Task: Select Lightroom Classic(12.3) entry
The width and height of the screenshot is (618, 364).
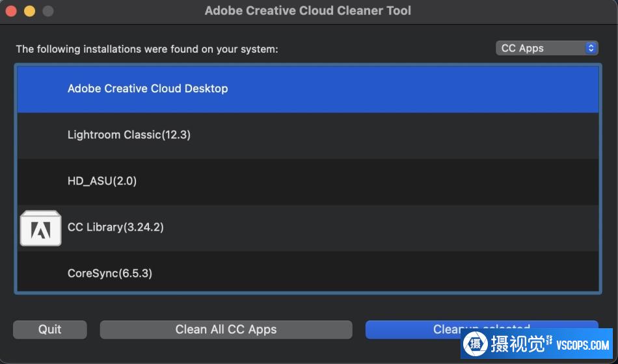Action: click(308, 135)
